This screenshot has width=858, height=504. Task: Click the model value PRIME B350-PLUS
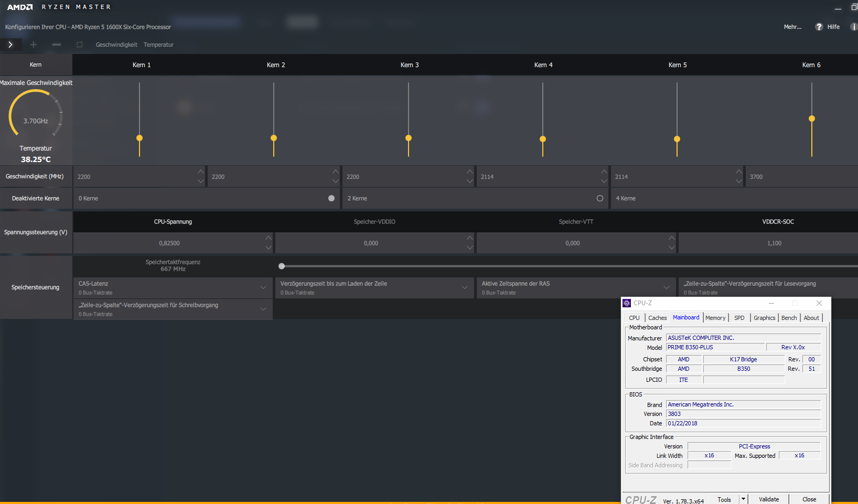coord(715,347)
